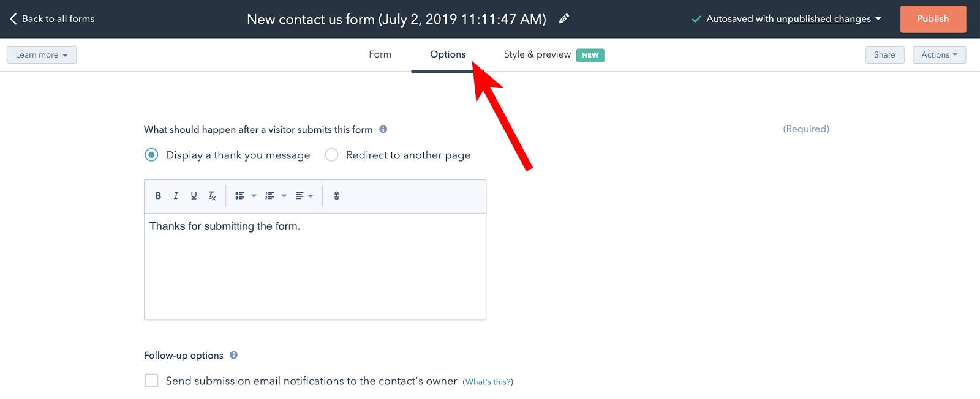
Task: Click info icon beside submit question
Action: click(383, 129)
